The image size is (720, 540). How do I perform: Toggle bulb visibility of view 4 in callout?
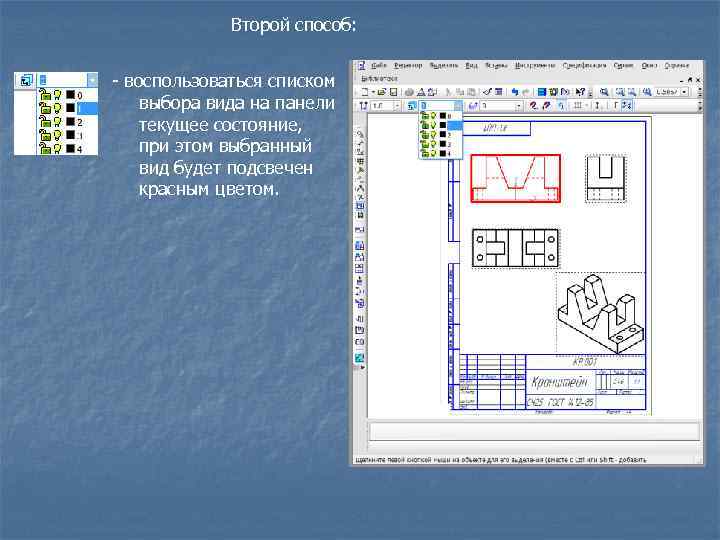[57, 149]
